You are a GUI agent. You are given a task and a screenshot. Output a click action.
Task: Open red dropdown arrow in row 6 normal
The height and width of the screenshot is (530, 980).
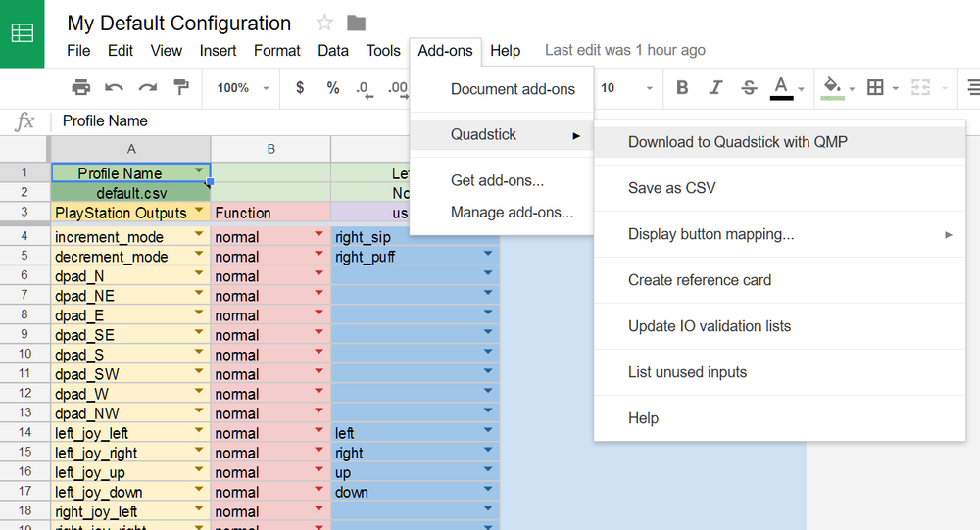pyautogui.click(x=319, y=273)
